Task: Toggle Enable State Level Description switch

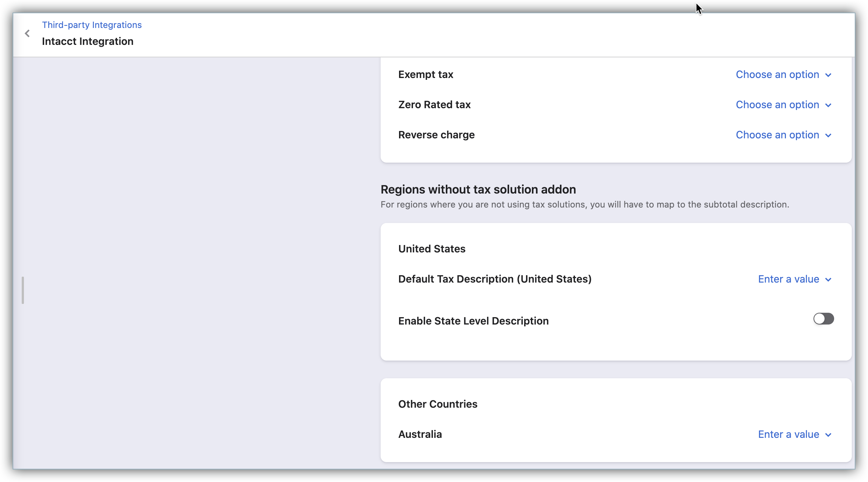Action: tap(823, 319)
